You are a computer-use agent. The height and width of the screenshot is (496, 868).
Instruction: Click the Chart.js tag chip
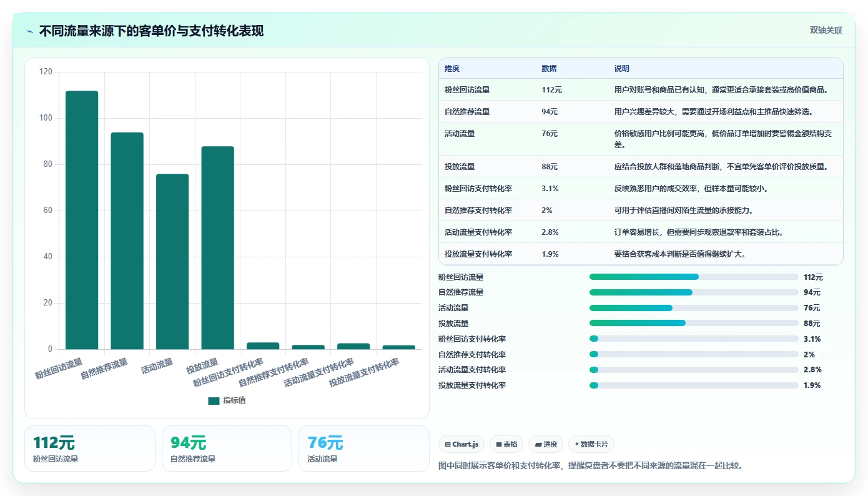pyautogui.click(x=461, y=444)
